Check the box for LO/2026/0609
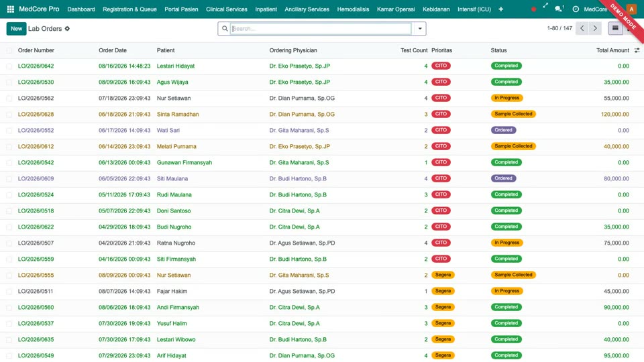This screenshot has height=362, width=644. point(9,179)
